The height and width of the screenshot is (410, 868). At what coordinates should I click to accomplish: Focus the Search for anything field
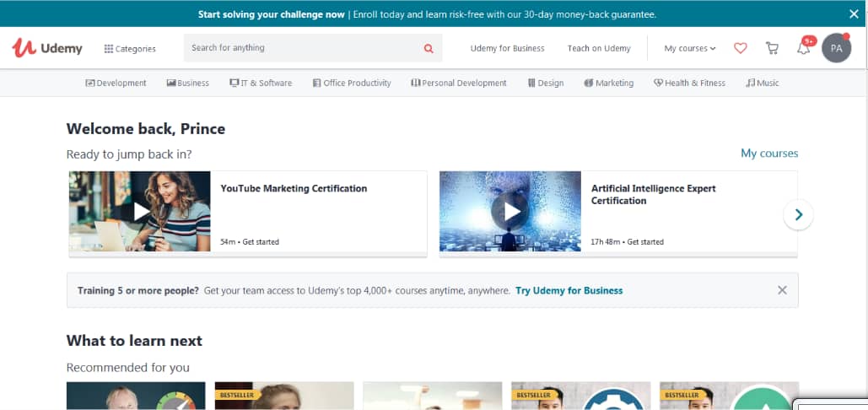click(313, 48)
